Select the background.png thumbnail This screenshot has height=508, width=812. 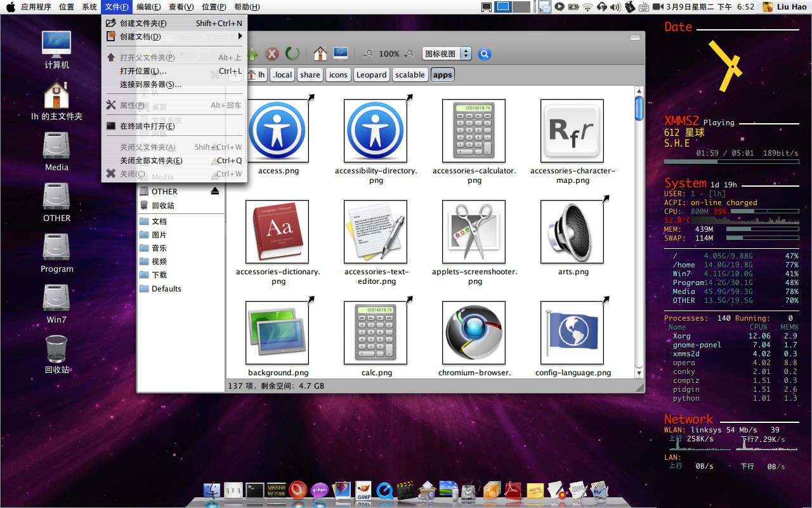pos(277,333)
